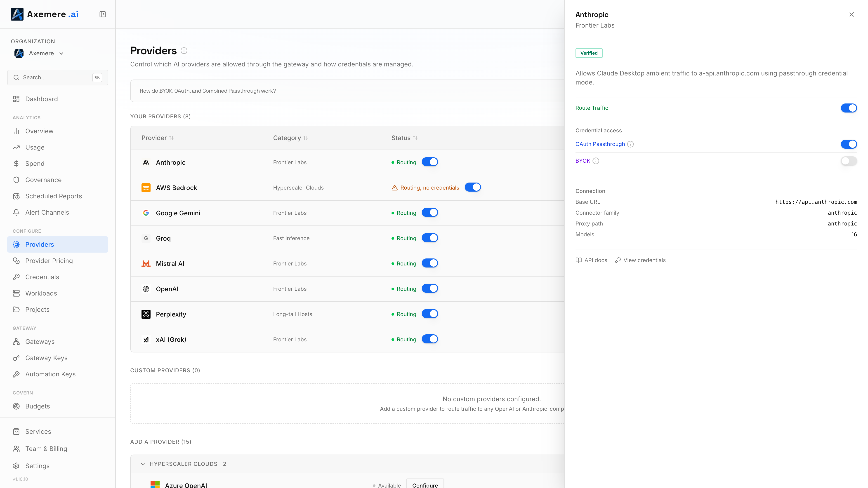Viewport: 868px width, 488px height.
Task: Open Credentials in the sidebar
Action: point(58,277)
